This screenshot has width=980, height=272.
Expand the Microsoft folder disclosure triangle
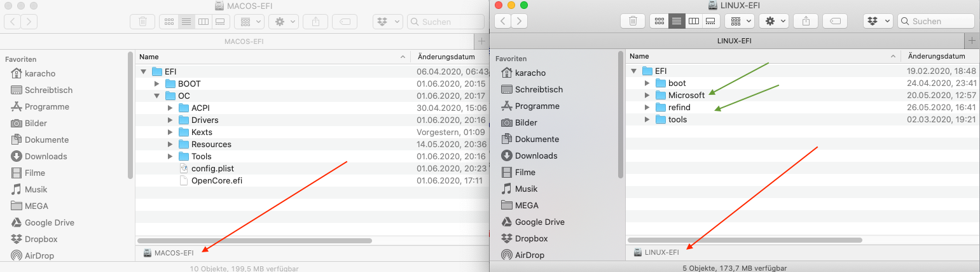tap(647, 96)
